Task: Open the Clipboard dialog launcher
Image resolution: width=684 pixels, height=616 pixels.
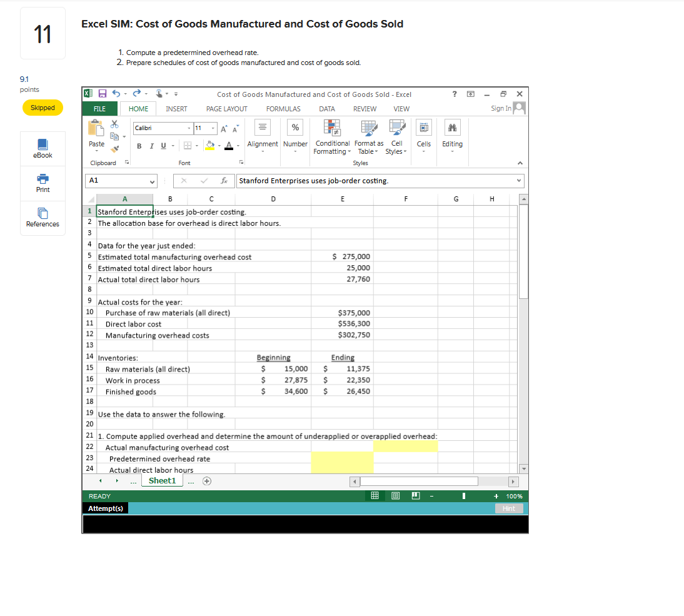Action: pos(127,163)
